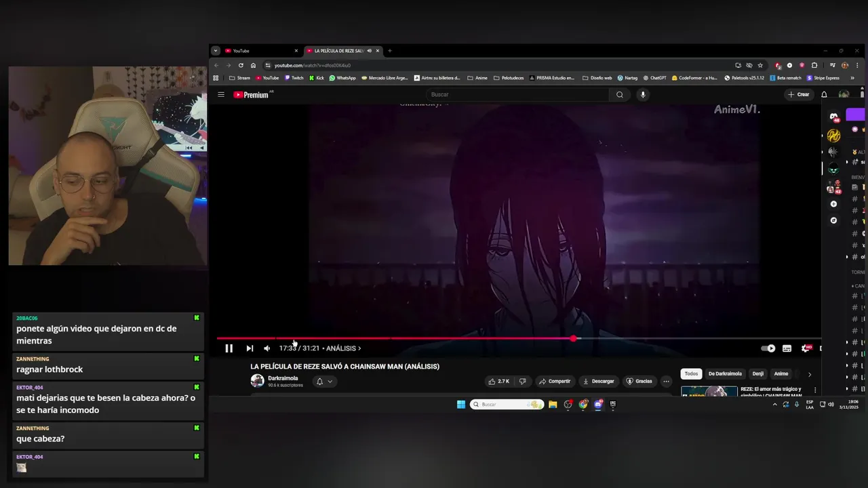Open Discord from the taskbar
The height and width of the screenshot is (488, 868).
click(x=598, y=405)
